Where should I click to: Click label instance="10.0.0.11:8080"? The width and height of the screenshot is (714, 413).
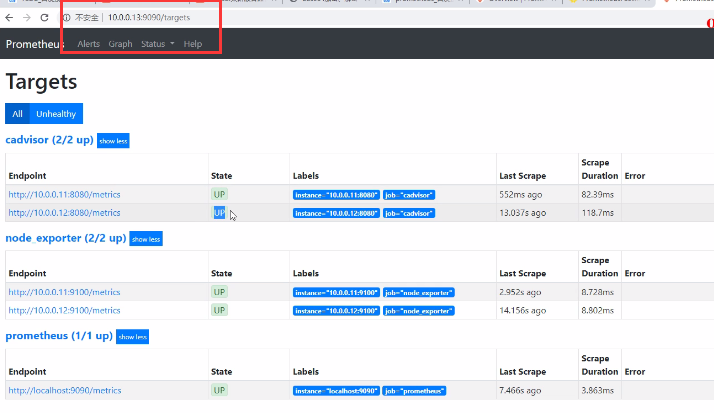click(336, 195)
